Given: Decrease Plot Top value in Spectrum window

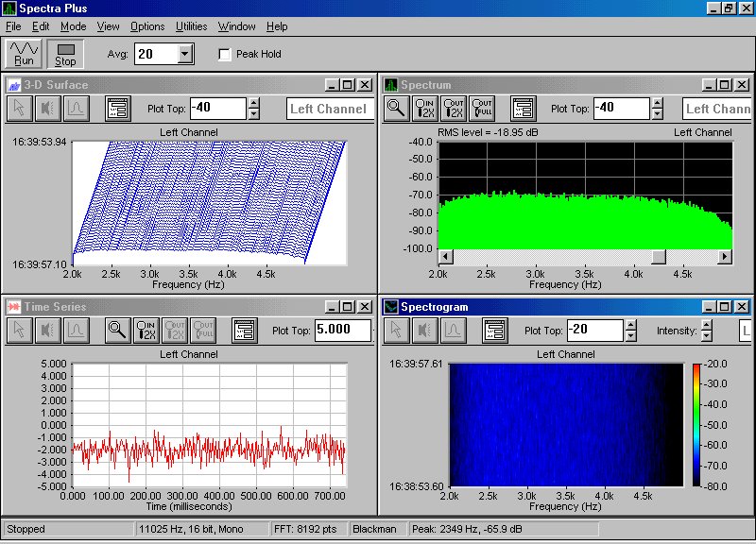Looking at the screenshot, I should (x=658, y=114).
